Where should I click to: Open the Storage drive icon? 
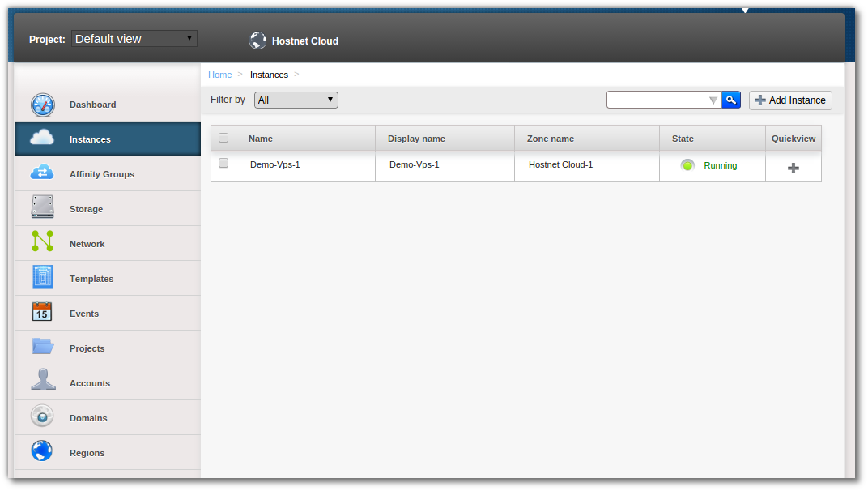click(x=42, y=208)
